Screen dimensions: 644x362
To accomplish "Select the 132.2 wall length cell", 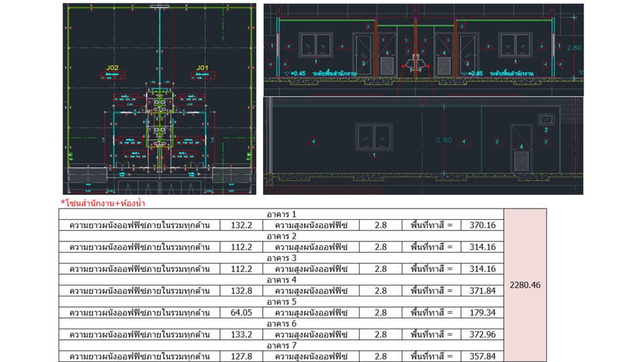I will coord(241,225).
